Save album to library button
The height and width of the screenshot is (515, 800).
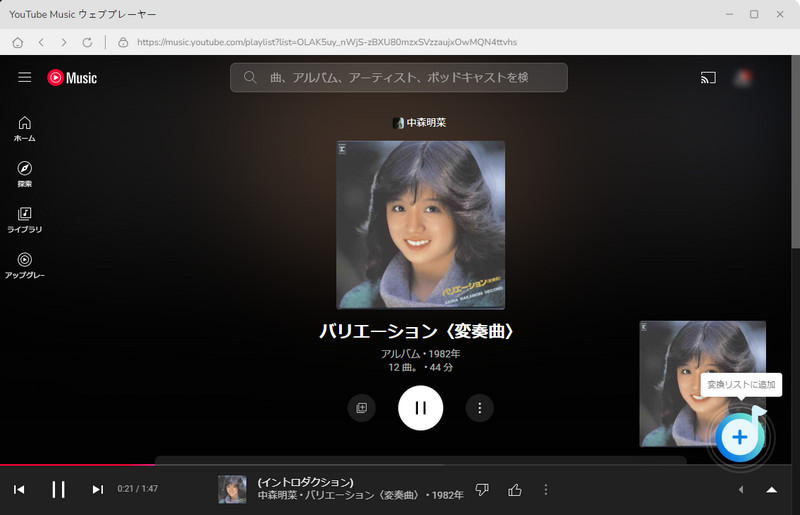tap(361, 408)
